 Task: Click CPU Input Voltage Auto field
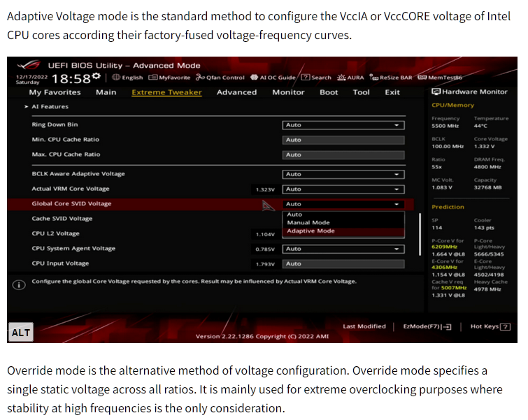click(x=343, y=264)
